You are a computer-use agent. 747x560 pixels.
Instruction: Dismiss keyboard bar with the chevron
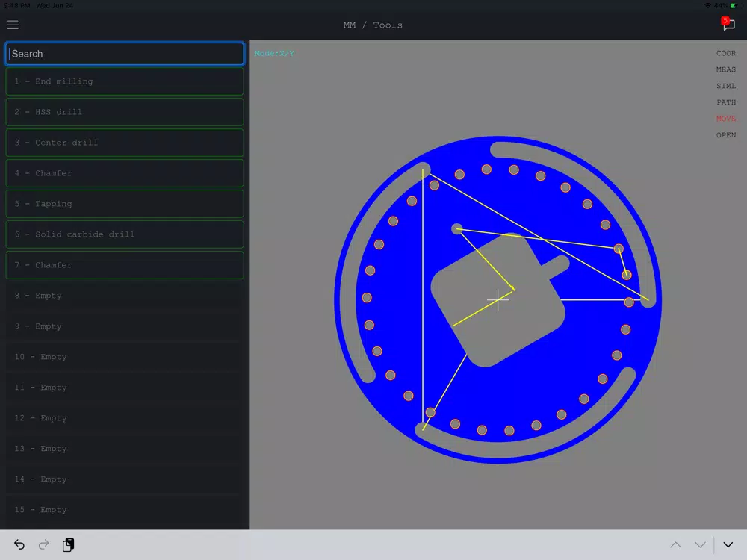click(x=728, y=544)
